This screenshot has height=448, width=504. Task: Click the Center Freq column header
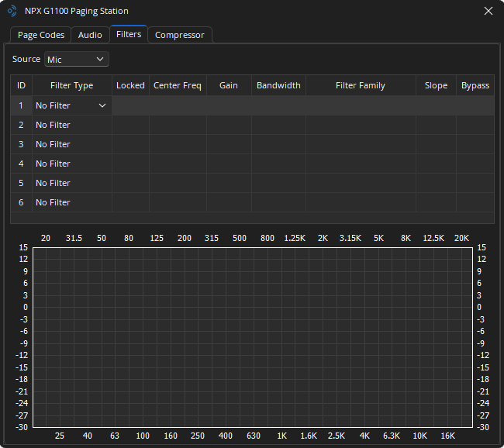coord(177,85)
